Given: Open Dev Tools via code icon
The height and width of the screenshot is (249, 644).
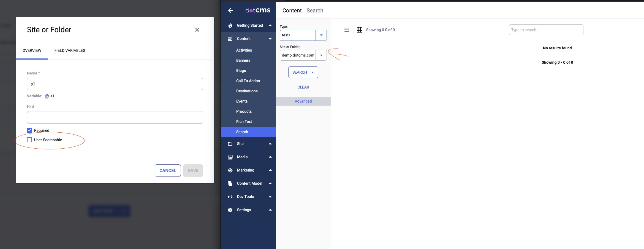Looking at the screenshot, I should (230, 197).
